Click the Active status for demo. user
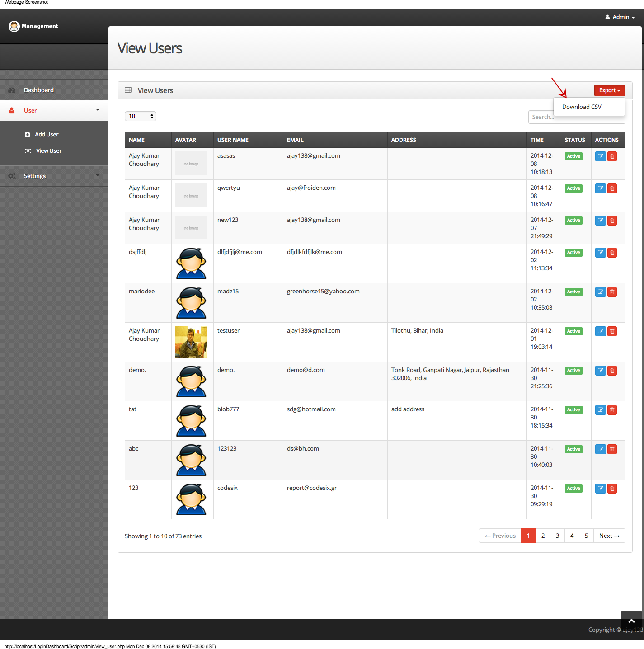644x649 pixels. click(x=573, y=370)
